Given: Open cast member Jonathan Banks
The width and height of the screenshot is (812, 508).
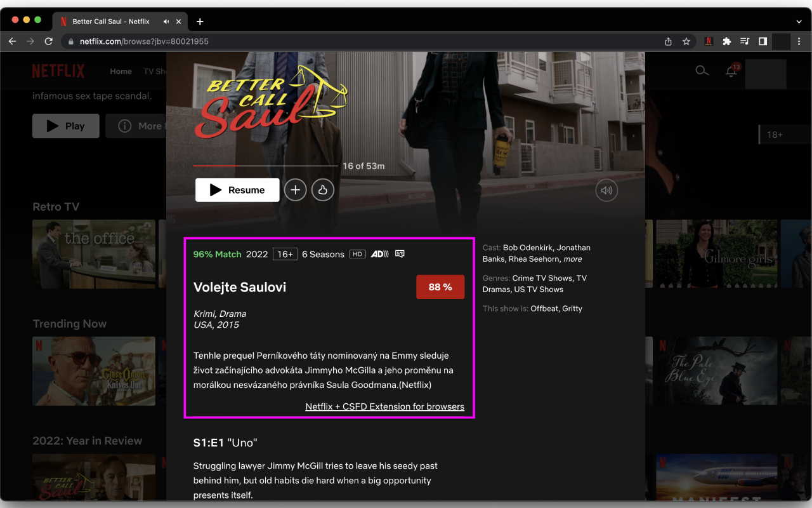Looking at the screenshot, I should (537, 253).
